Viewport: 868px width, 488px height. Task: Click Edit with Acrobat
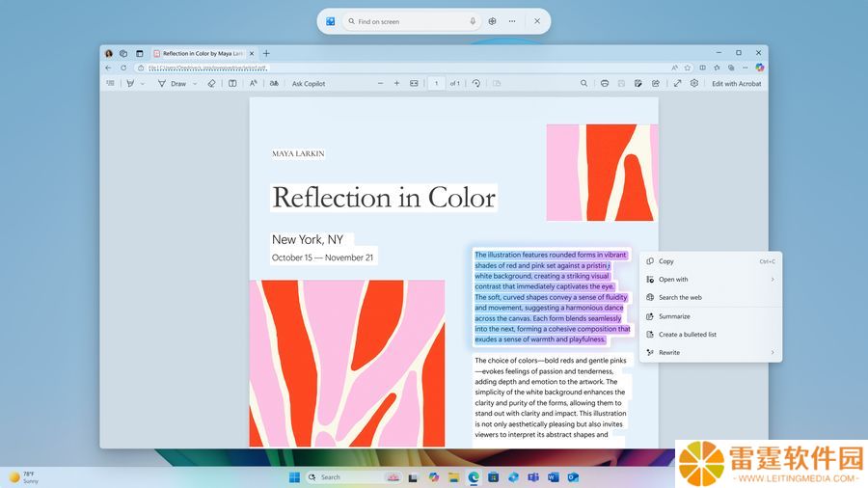(736, 84)
